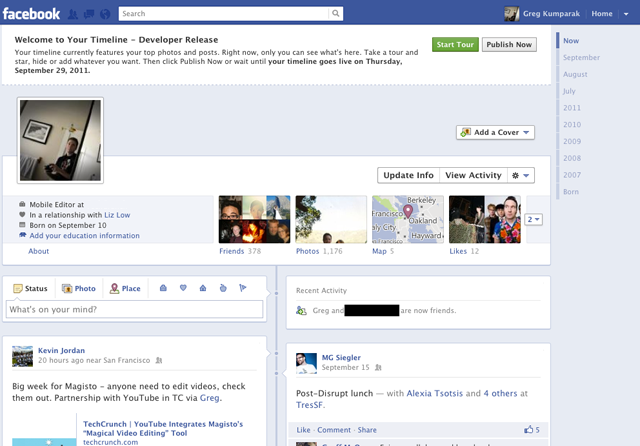Screen dimensions: 640x446
Task: Click the Publish Now button
Action: [509, 44]
